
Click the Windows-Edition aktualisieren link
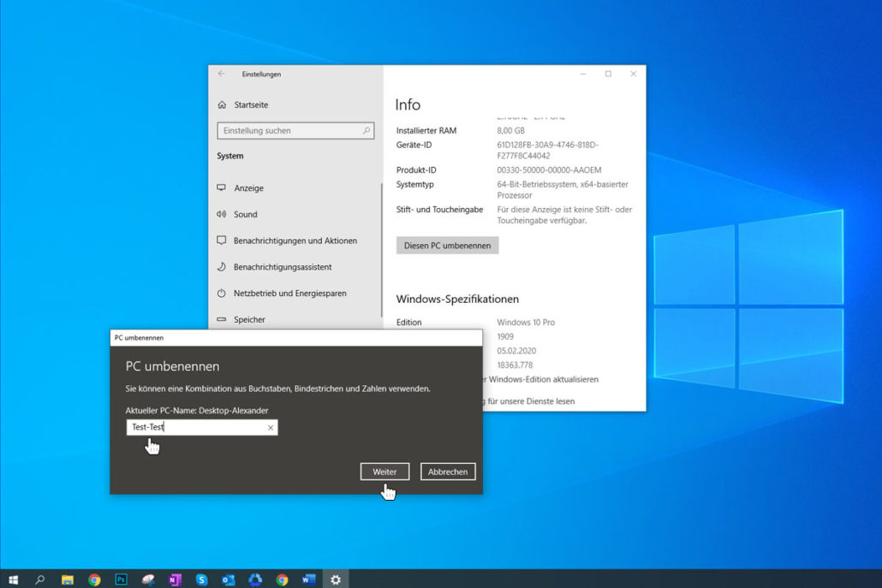543,379
